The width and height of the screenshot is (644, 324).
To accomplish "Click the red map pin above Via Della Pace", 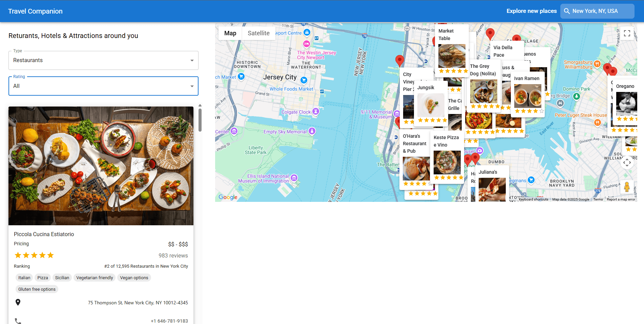I will click(490, 34).
